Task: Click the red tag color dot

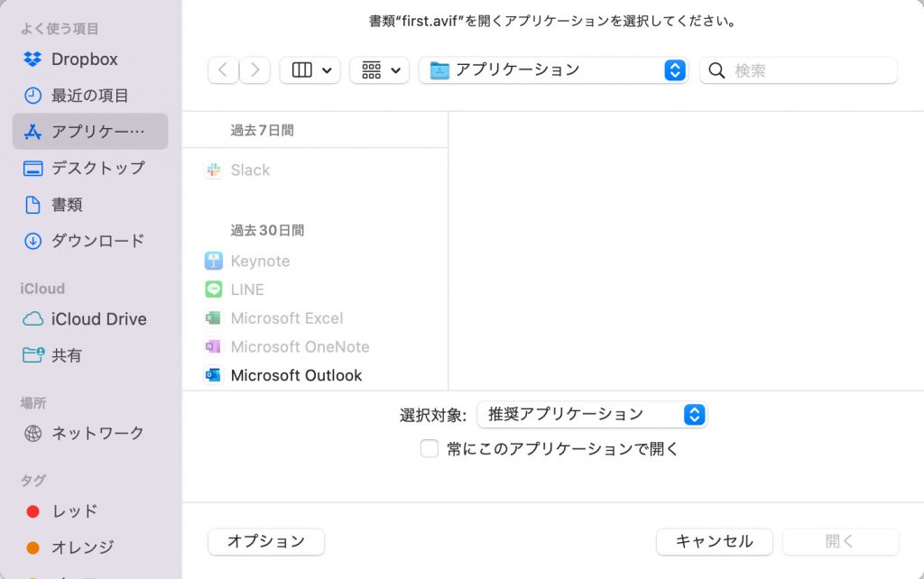Action: [33, 511]
